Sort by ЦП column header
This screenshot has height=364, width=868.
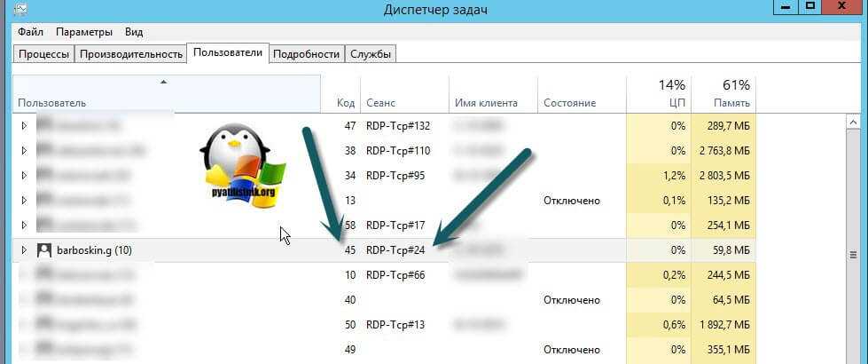659,93
